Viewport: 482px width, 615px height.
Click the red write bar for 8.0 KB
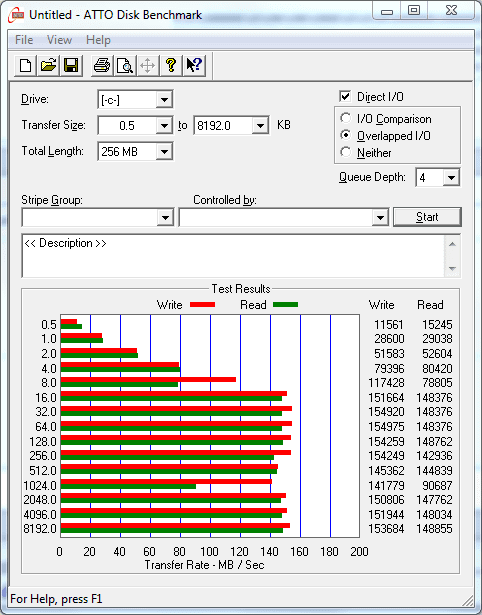[148, 379]
